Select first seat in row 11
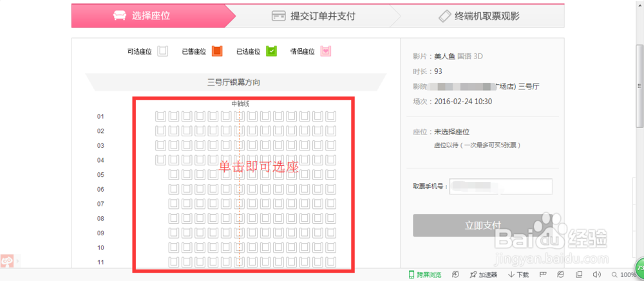The height and width of the screenshot is (281, 644). (174, 262)
